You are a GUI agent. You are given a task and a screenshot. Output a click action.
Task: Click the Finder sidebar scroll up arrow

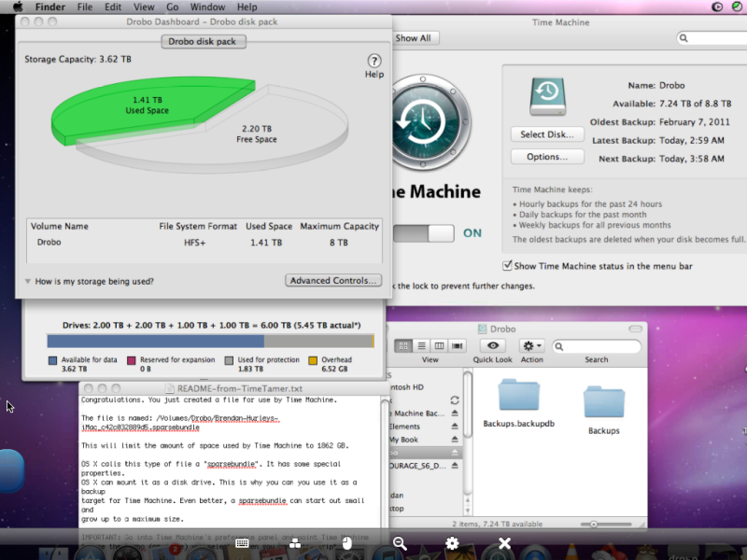tap(468, 500)
